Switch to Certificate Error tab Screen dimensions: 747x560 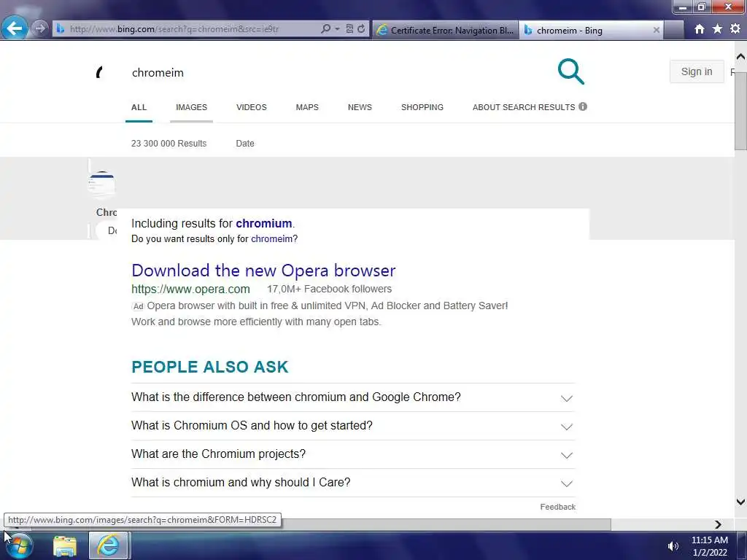(x=446, y=30)
